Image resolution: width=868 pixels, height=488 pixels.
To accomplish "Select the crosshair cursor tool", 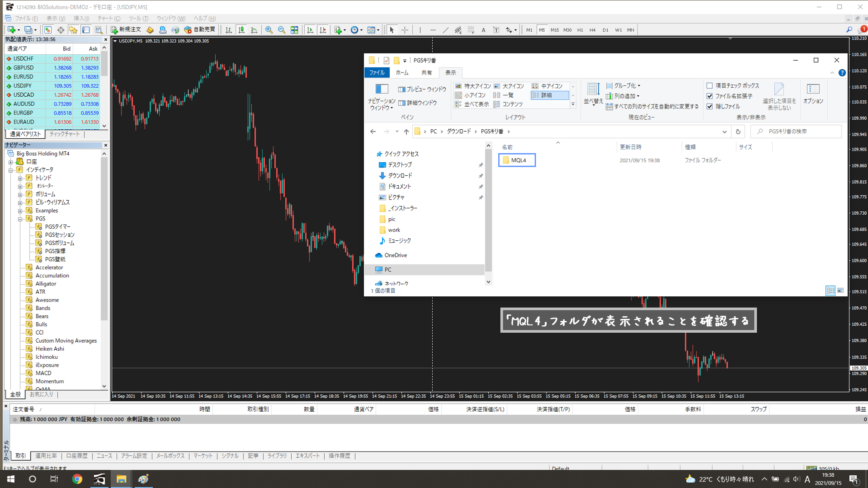I will [404, 30].
